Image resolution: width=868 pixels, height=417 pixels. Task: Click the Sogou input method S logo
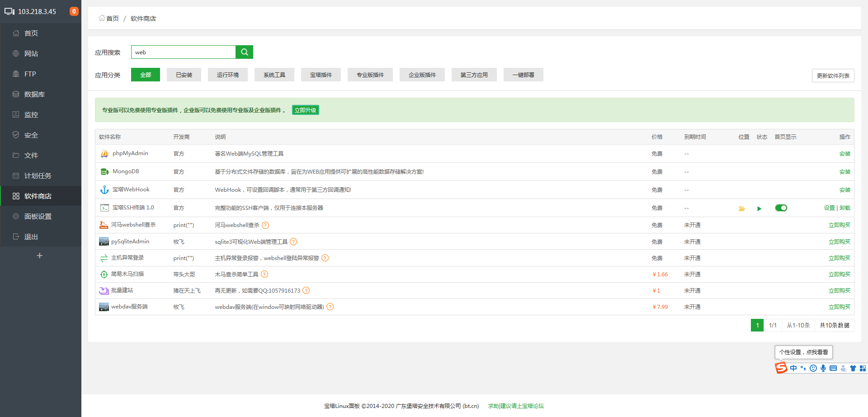tap(781, 368)
